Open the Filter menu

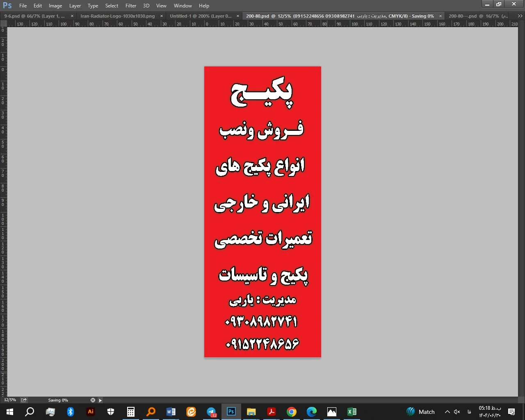[131, 6]
